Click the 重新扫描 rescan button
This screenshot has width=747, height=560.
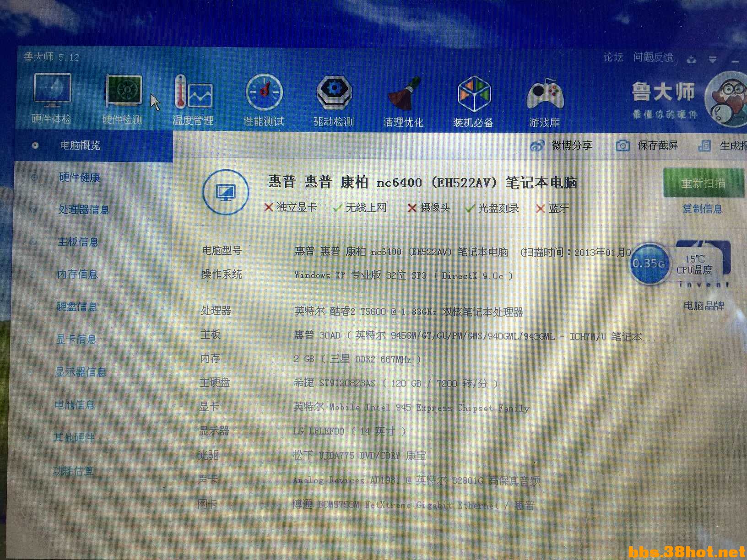pos(703,183)
